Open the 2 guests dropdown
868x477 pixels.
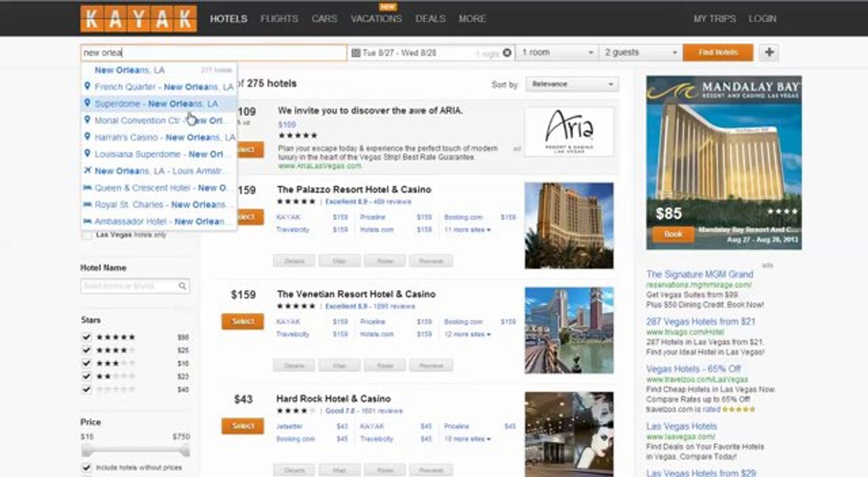click(x=641, y=52)
